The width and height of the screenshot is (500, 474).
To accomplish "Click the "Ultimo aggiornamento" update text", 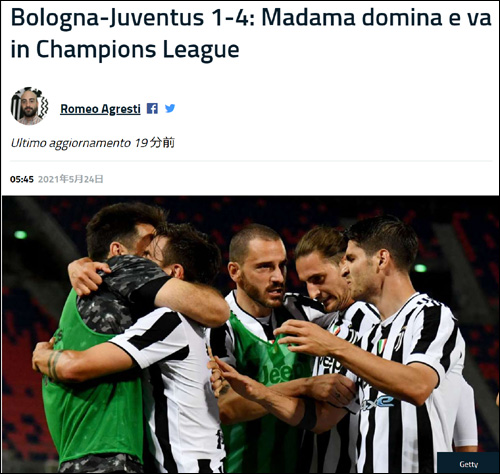I will tap(71, 143).
